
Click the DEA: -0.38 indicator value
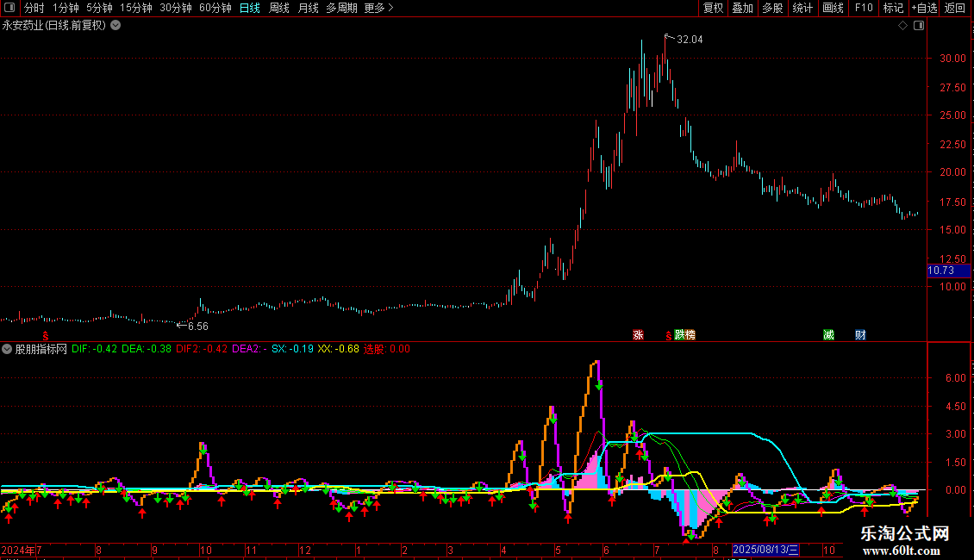pos(147,349)
